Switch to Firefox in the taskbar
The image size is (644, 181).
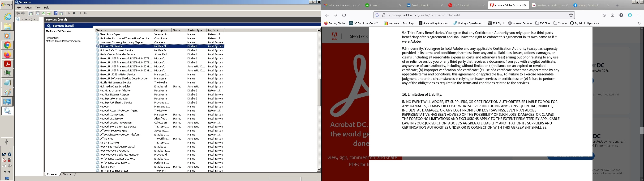click(x=8, y=55)
